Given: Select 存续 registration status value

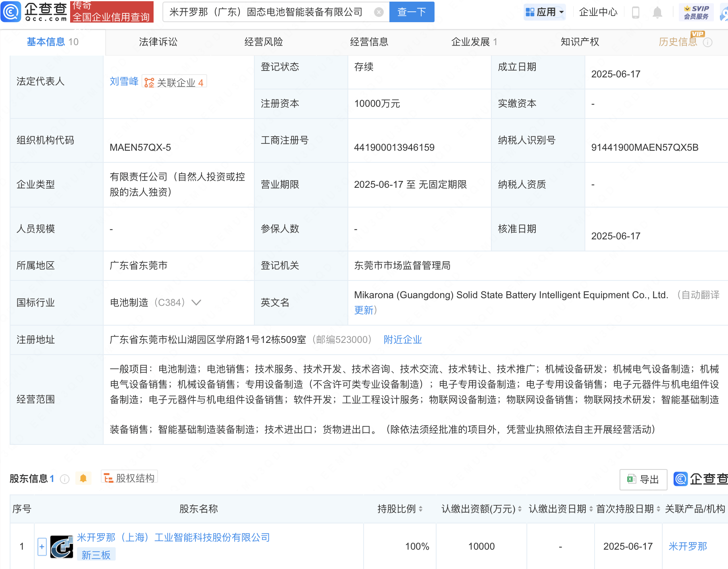Looking at the screenshot, I should 364,67.
